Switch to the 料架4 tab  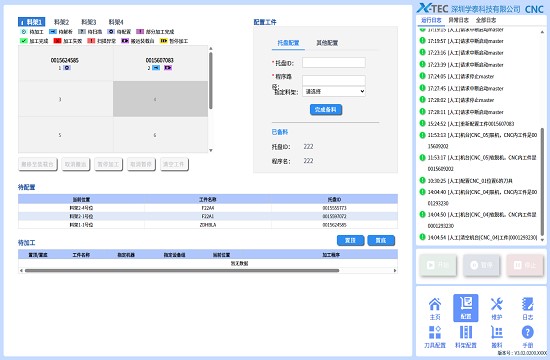(116, 22)
